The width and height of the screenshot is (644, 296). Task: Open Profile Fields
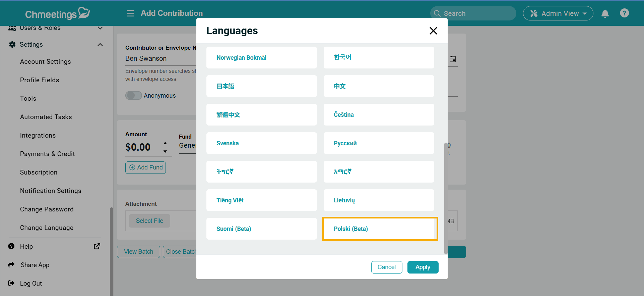click(x=40, y=80)
